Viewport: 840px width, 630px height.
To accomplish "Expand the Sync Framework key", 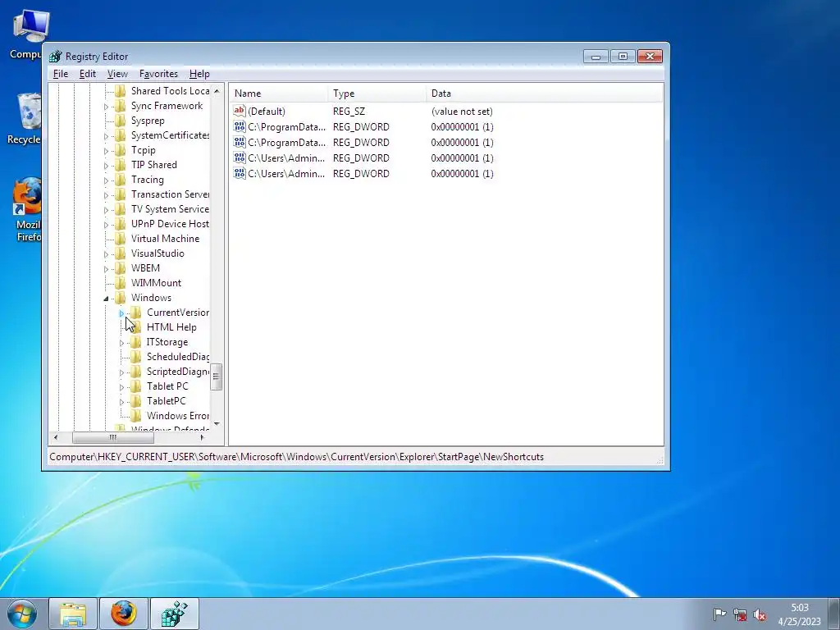I will pos(106,107).
